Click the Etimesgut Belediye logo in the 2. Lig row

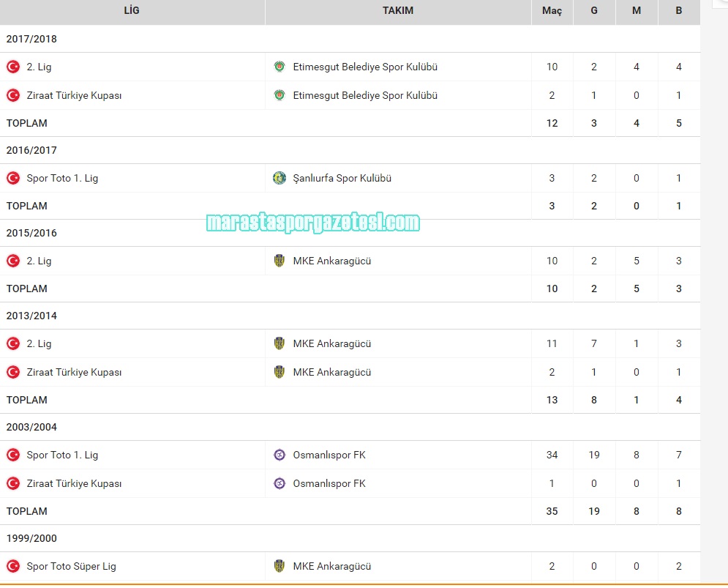pyautogui.click(x=279, y=67)
